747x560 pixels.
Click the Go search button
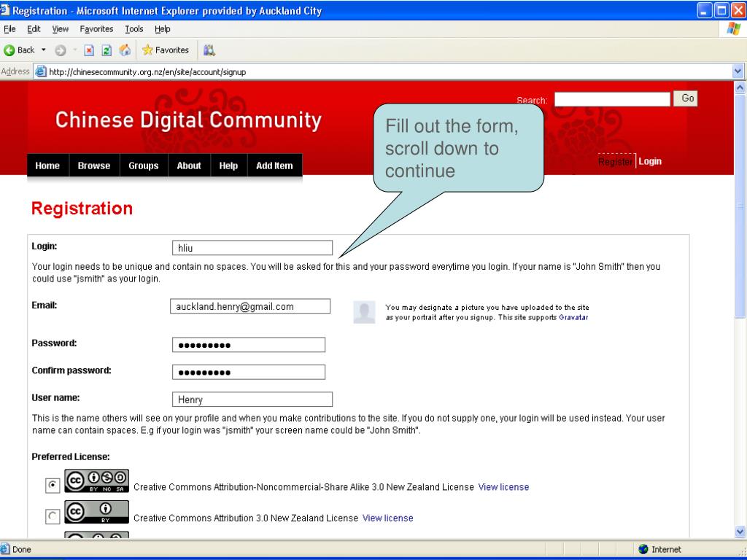(x=685, y=98)
